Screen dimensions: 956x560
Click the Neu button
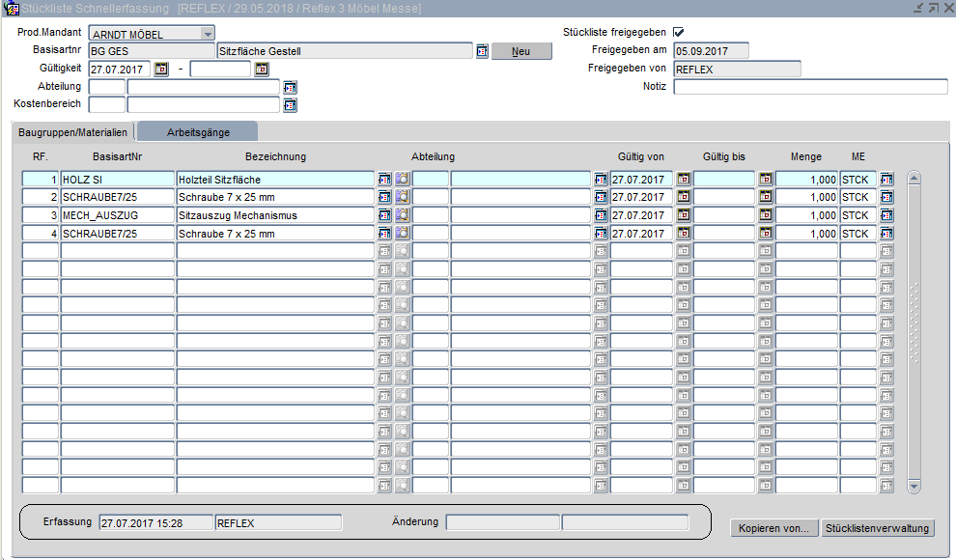[x=521, y=51]
